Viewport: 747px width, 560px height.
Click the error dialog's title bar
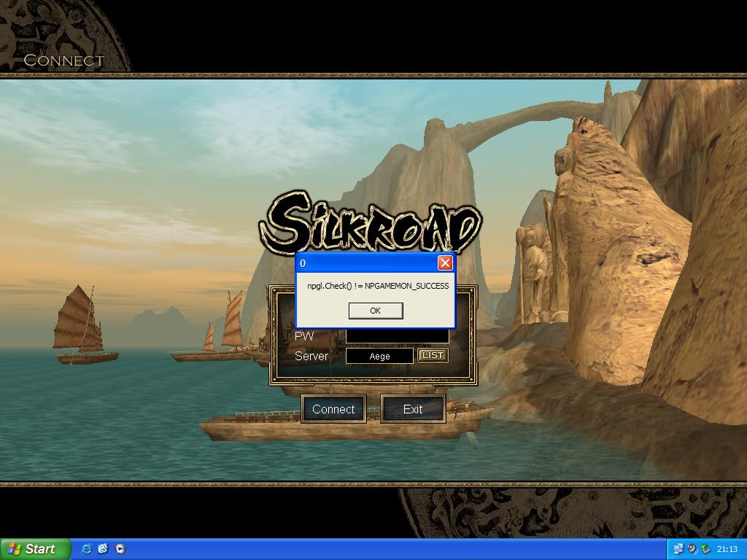point(365,263)
